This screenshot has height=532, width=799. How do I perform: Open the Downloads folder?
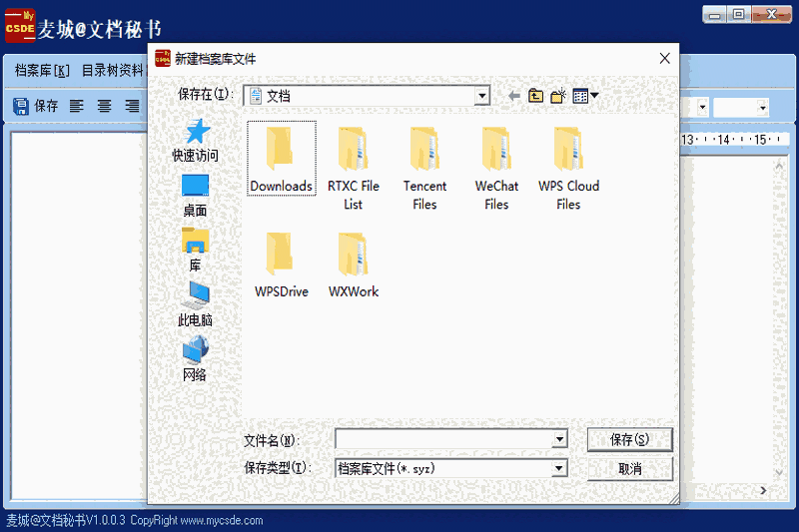(x=282, y=159)
